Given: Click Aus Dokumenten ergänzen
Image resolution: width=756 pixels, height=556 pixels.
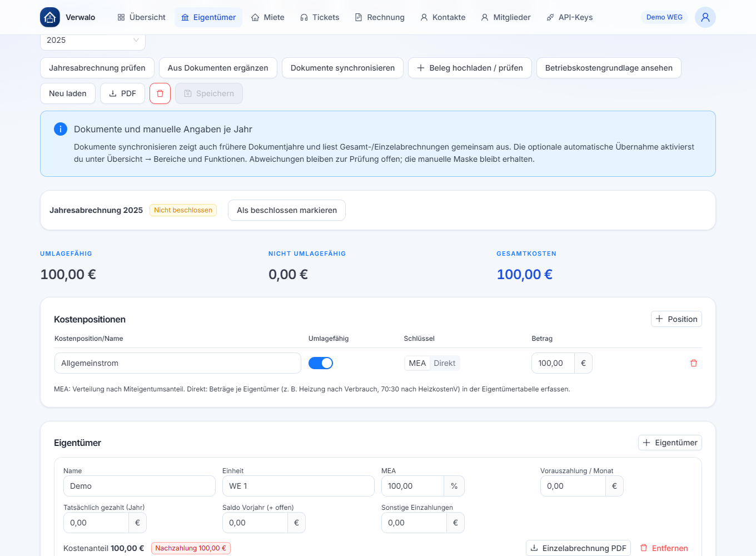Looking at the screenshot, I should (218, 68).
